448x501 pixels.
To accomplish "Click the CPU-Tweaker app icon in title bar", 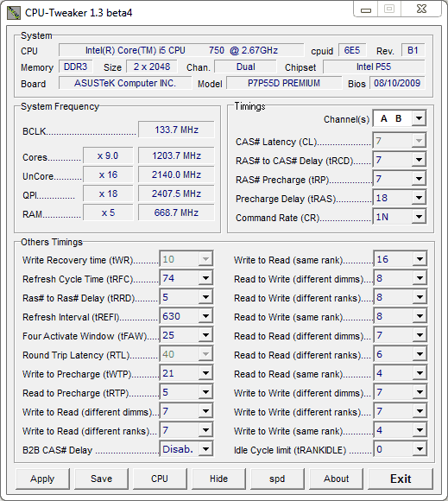I will [x=14, y=12].
